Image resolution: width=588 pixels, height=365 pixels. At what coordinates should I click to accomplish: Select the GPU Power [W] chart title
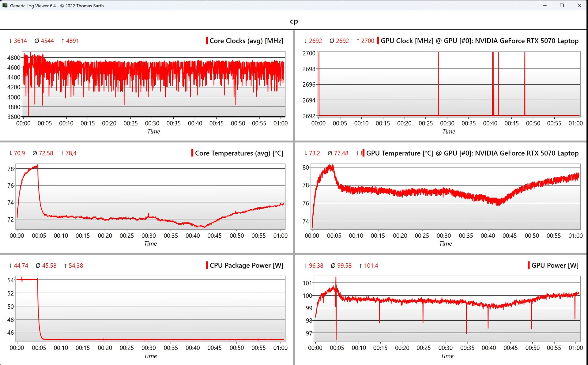coord(555,265)
